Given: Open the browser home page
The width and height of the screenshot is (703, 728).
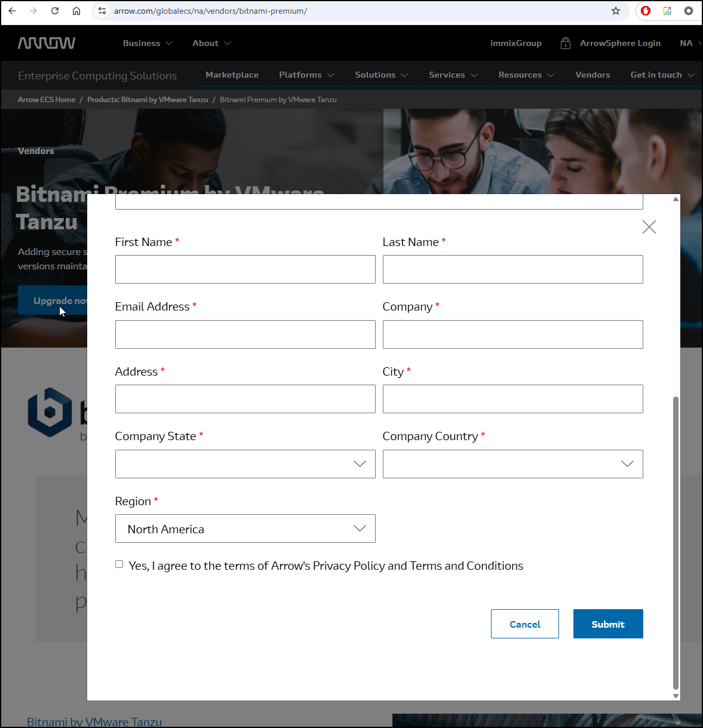Looking at the screenshot, I should (76, 11).
